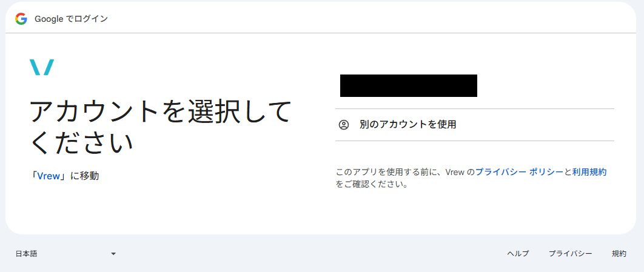Click the をご確認ください text line

(372, 185)
